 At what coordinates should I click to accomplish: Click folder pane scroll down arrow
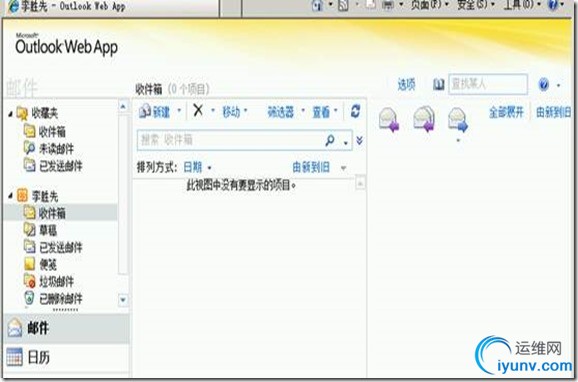click(x=123, y=300)
